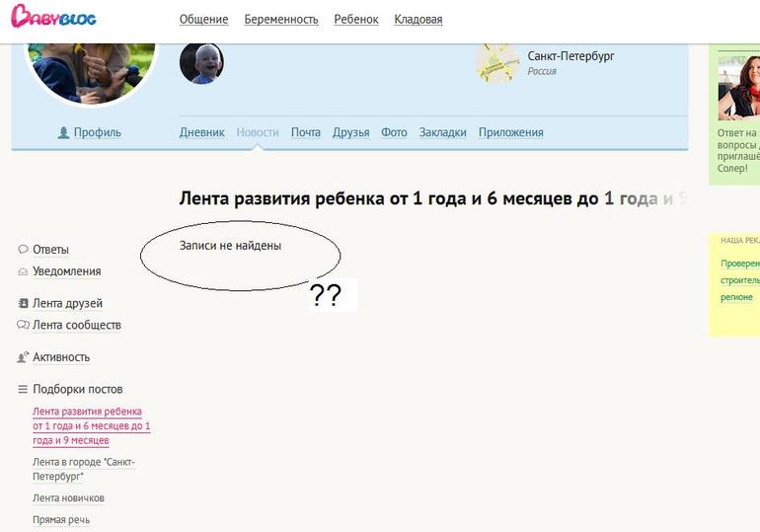
Task: Click the Россия country label
Action: (x=542, y=71)
